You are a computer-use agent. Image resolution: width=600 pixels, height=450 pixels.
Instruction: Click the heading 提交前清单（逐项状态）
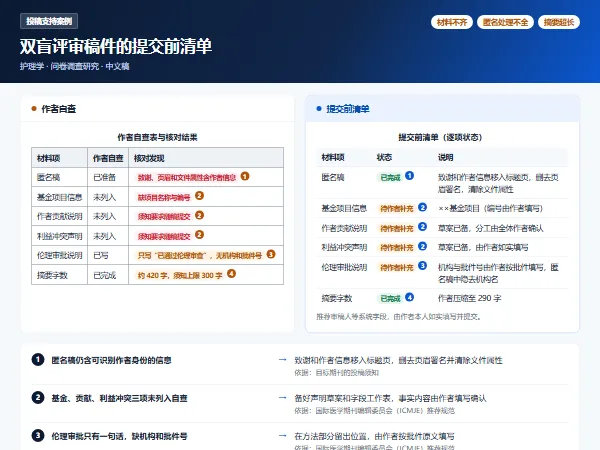[x=440, y=137]
